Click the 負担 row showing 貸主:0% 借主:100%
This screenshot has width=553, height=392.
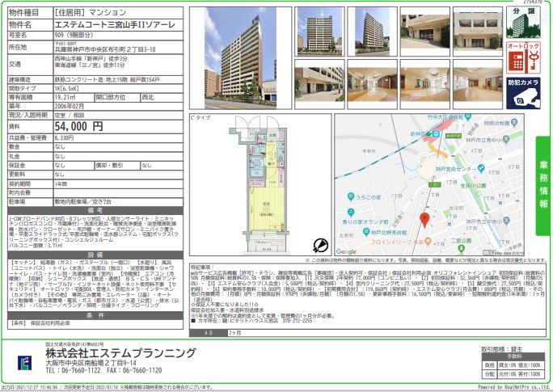click(x=514, y=365)
